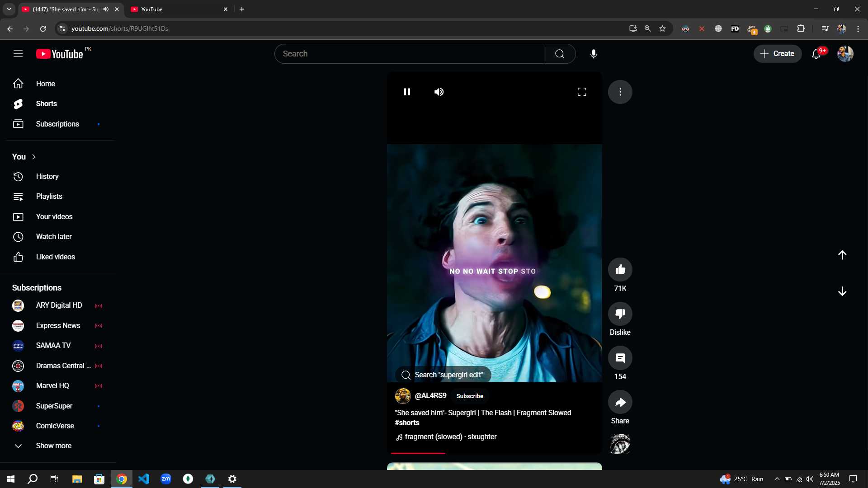Open the Chrome extensions puzzle icon
This screenshot has height=488, width=868.
[x=801, y=28]
